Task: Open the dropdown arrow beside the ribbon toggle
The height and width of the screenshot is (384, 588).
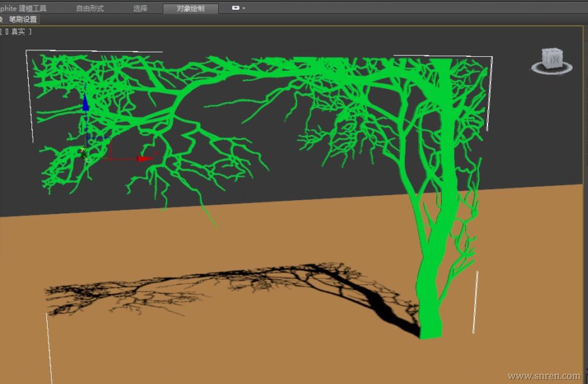Action: click(244, 9)
